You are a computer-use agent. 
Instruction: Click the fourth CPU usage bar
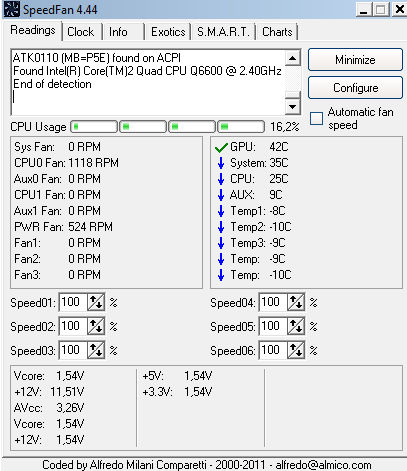241,127
